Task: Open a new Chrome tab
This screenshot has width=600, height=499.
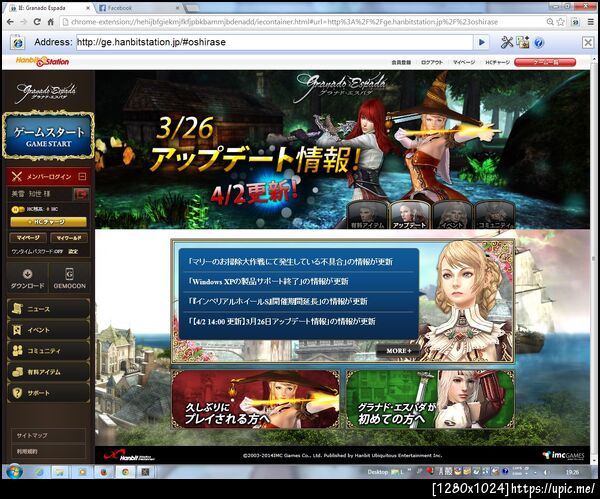Action: tap(192, 8)
